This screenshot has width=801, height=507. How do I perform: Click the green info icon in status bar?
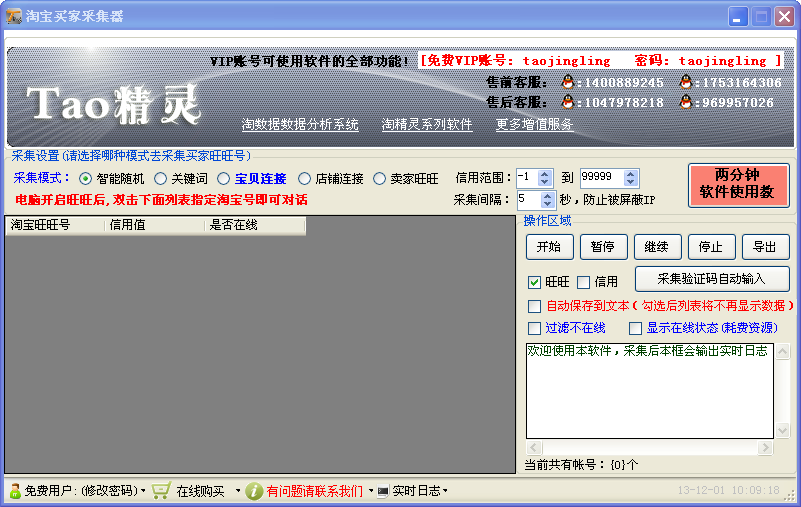[x=254, y=491]
